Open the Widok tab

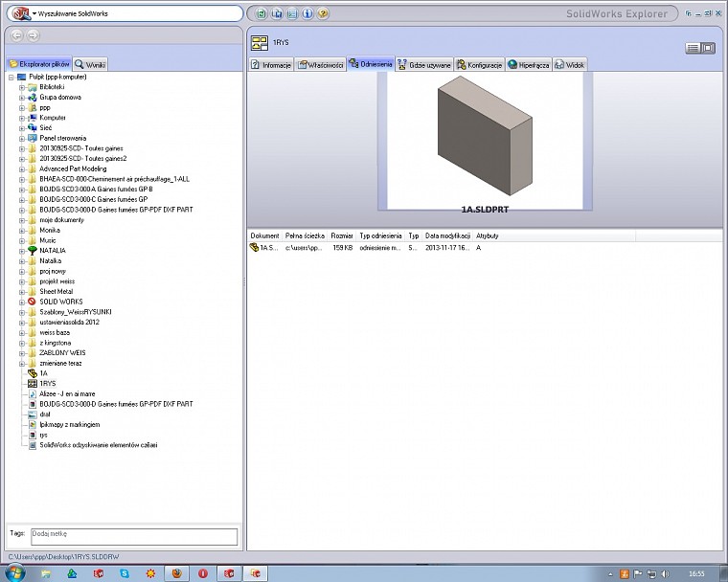click(570, 65)
